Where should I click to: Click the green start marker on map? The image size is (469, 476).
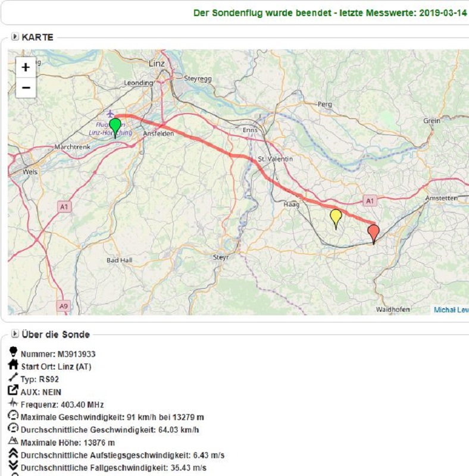coord(115,128)
